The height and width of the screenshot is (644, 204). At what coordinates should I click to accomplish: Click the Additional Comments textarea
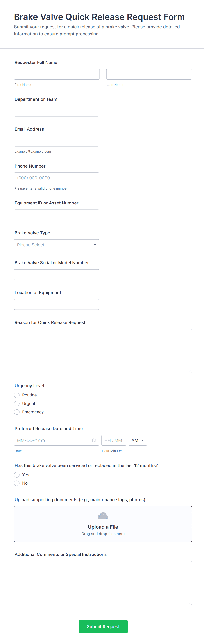pyautogui.click(x=103, y=583)
